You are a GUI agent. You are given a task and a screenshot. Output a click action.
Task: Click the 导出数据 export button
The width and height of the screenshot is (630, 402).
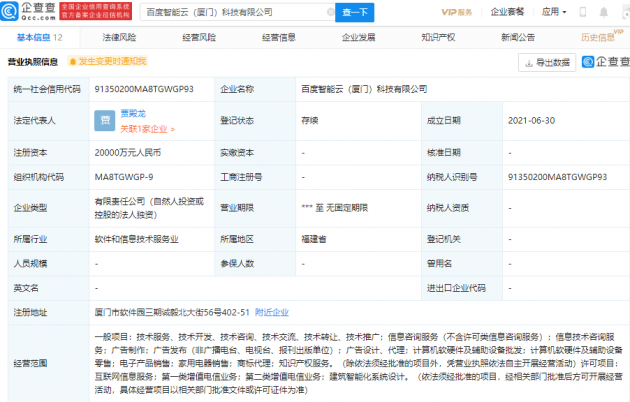[547, 62]
